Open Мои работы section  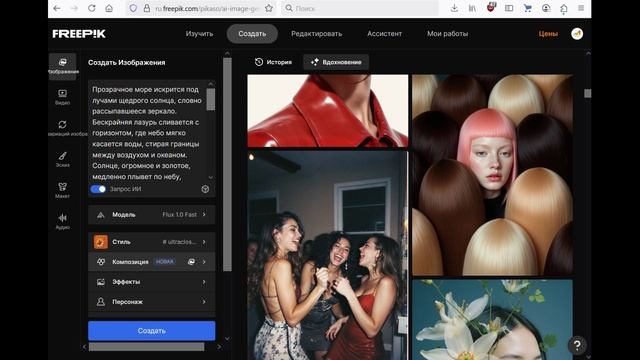click(x=447, y=34)
